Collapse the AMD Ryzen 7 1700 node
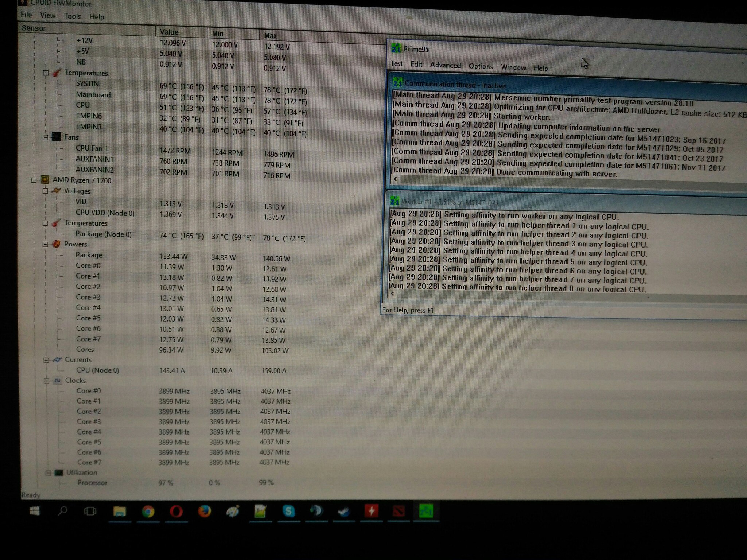 pos(34,180)
